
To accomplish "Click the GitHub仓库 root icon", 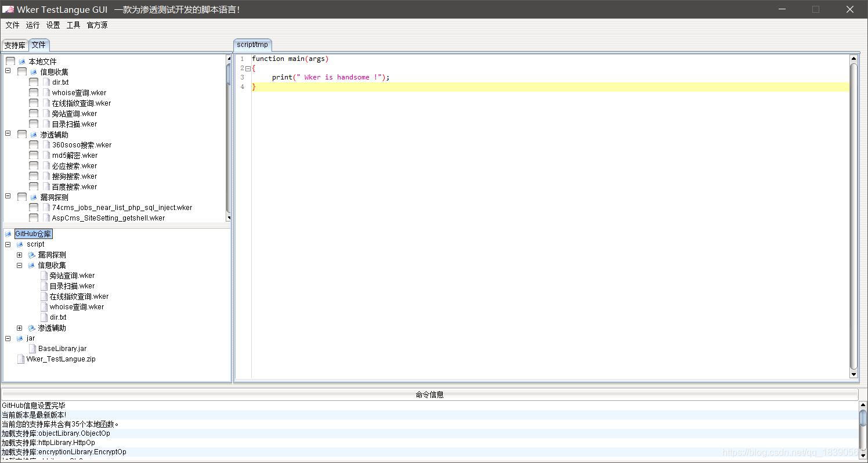I will [8, 234].
